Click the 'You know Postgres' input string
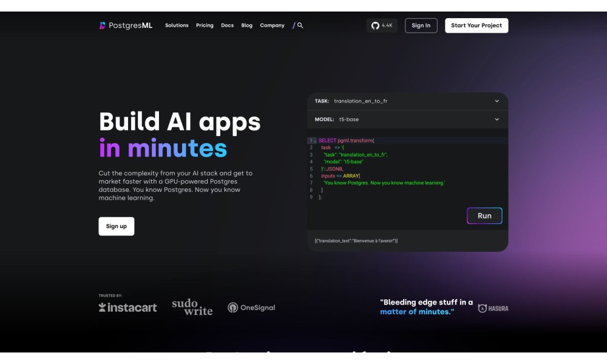The width and height of the screenshot is (607, 364). click(x=384, y=183)
